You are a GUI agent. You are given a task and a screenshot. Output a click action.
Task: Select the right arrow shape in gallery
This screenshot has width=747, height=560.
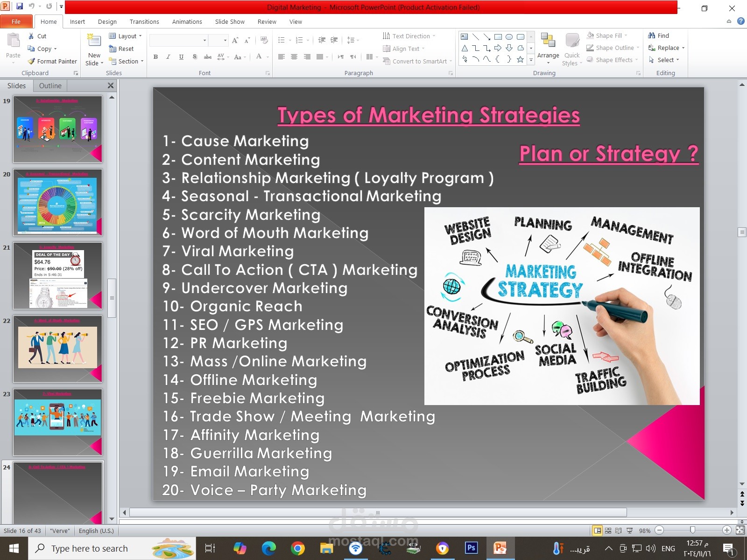pyautogui.click(x=498, y=48)
